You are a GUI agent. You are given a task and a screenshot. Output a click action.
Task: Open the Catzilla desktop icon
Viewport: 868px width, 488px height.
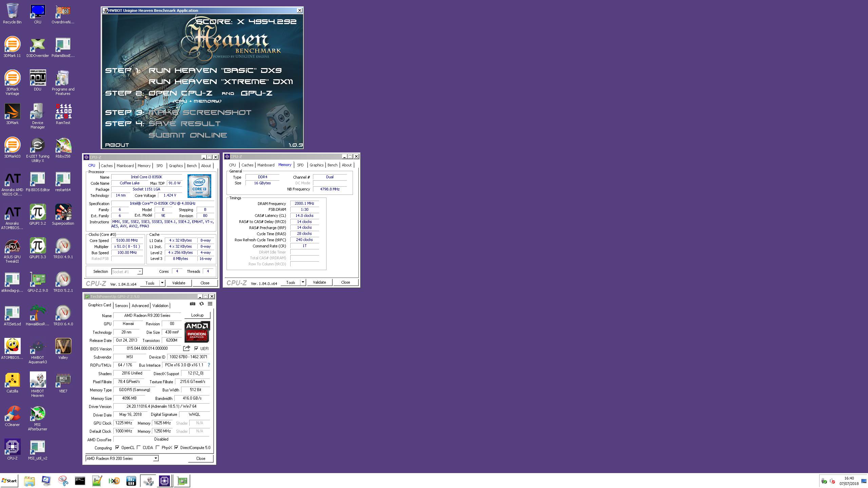pos(12,383)
